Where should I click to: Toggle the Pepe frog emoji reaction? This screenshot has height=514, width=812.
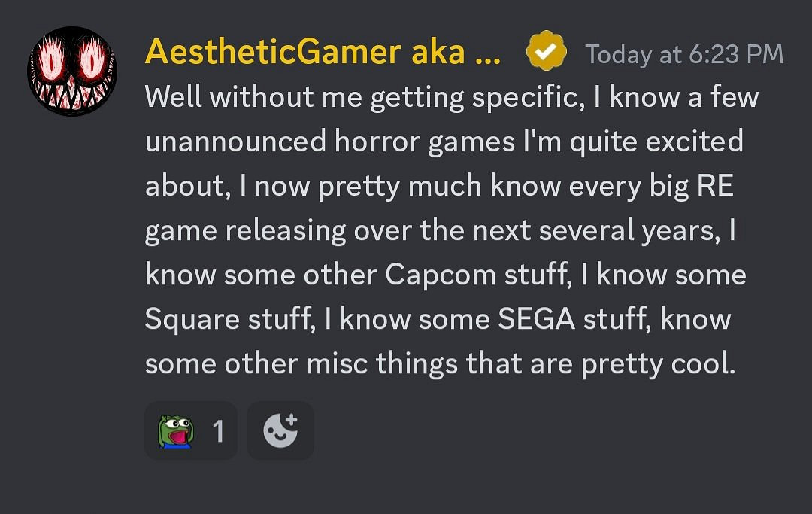176,431
